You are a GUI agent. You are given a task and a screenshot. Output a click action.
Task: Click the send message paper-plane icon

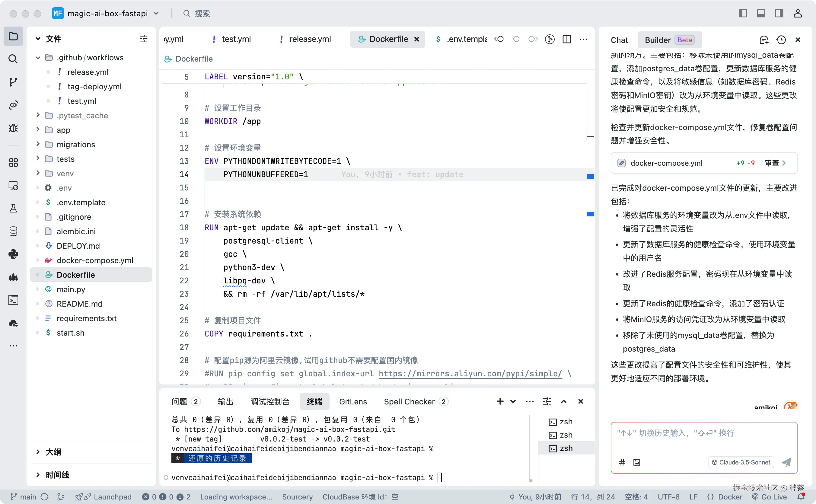[x=787, y=462]
